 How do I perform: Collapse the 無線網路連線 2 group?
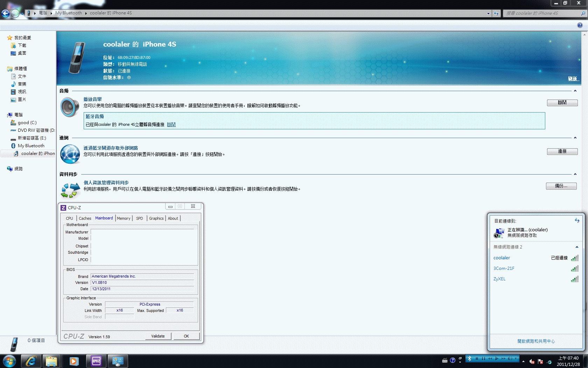pyautogui.click(x=577, y=247)
